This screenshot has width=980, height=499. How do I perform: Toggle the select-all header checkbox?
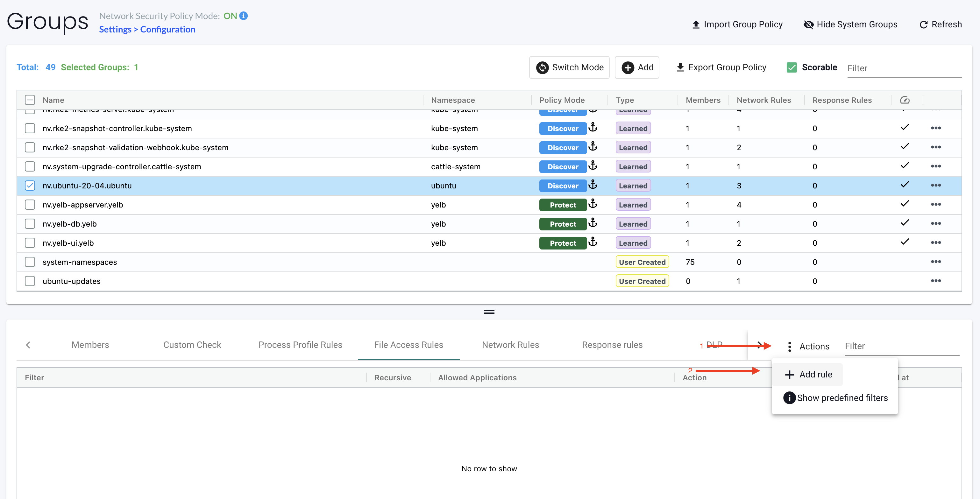coord(30,100)
